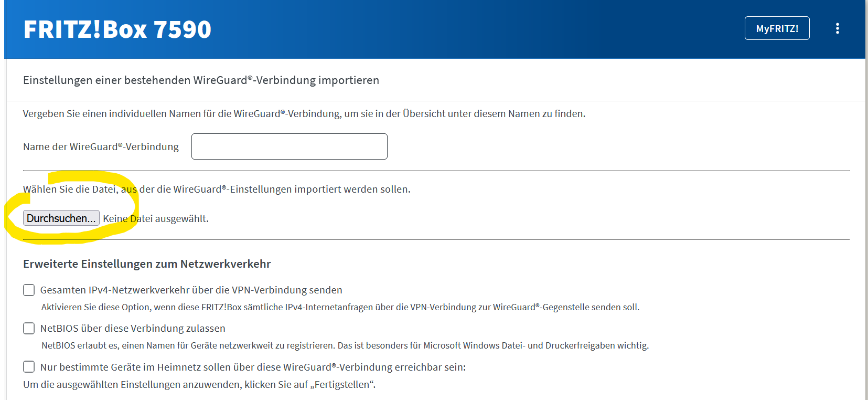
Task: Click the FRITZ!Box 7590 logo title
Action: [117, 29]
